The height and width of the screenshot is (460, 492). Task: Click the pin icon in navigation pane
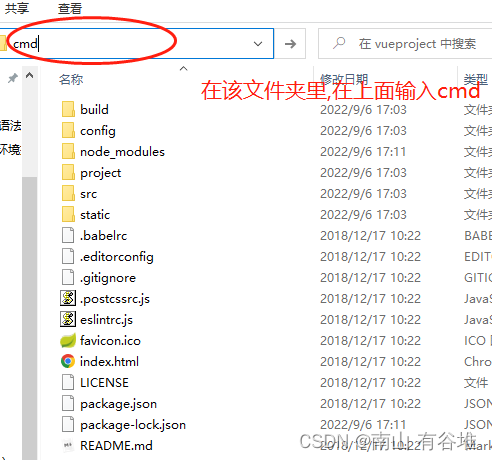(13, 78)
